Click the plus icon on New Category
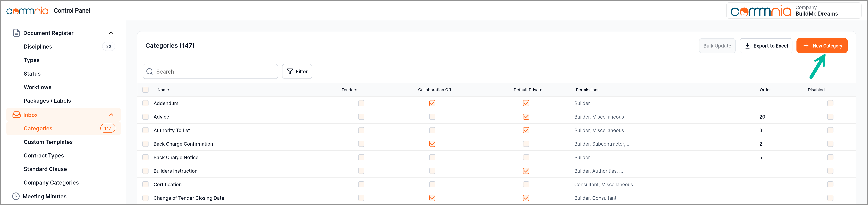Image resolution: width=868 pixels, height=205 pixels. coord(806,46)
